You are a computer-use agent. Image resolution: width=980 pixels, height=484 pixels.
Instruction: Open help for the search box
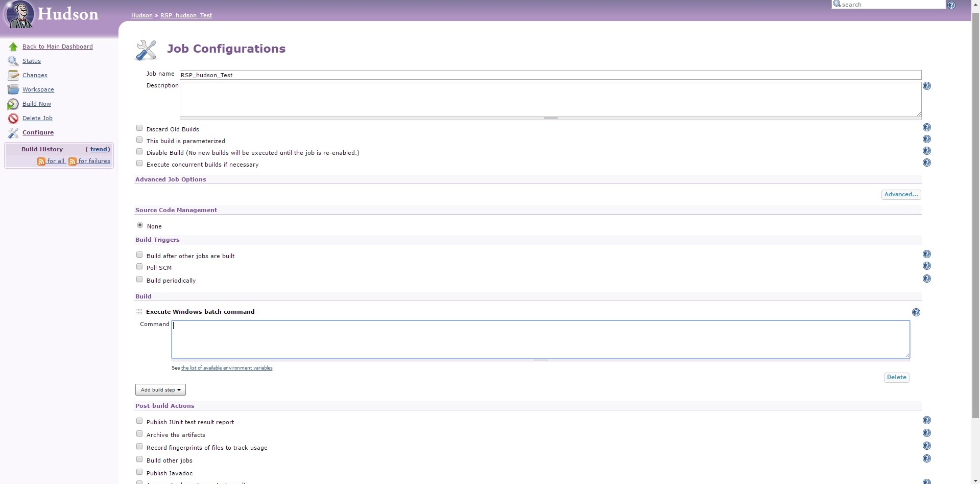[951, 5]
